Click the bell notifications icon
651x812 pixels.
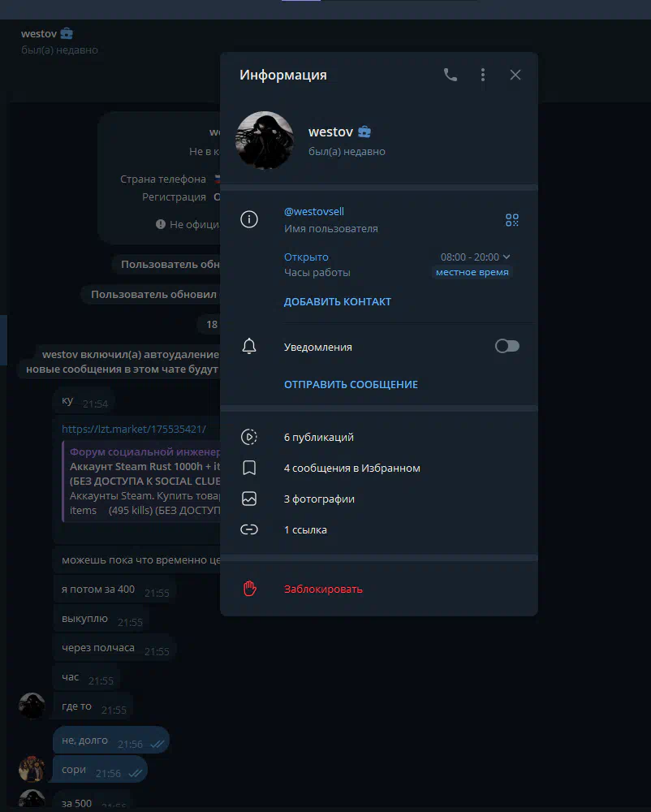point(249,346)
